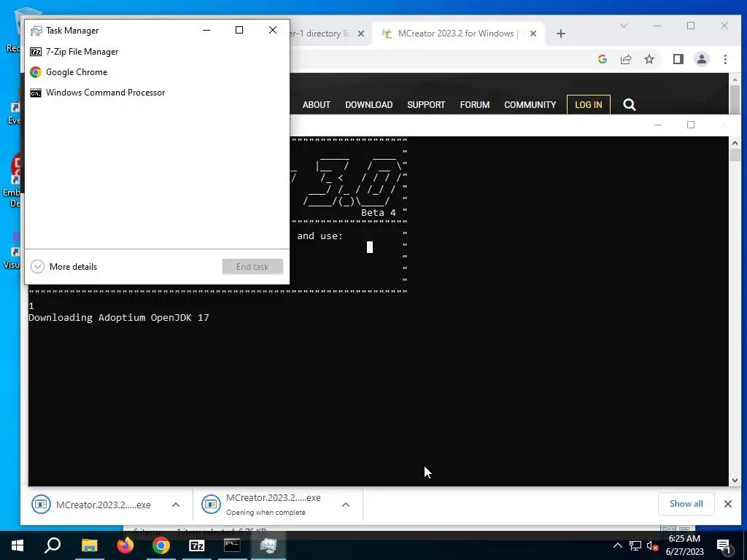This screenshot has height=560, width=747.
Task: Switch to the directory listing Chrome tab
Action: coord(320,34)
